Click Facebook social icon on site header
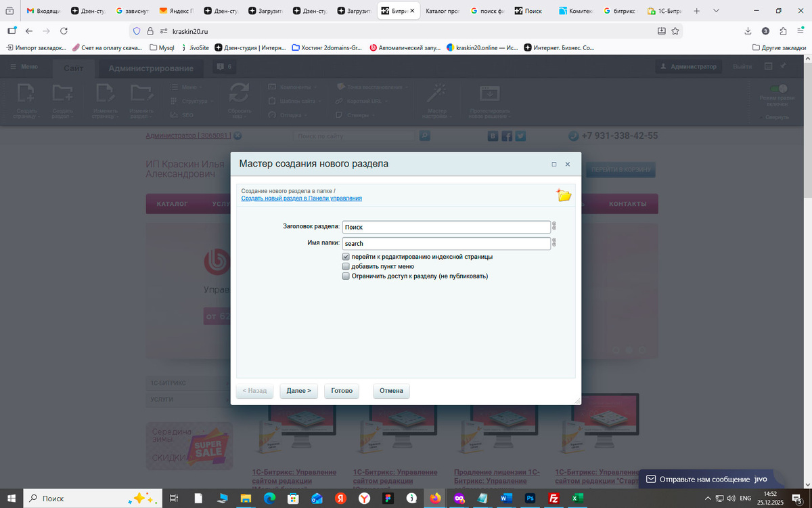Viewport: 812px width, 508px height. [506, 136]
